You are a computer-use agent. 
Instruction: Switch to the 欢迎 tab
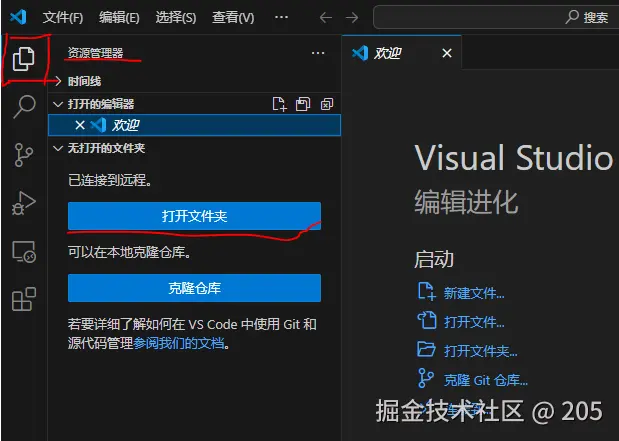402,53
